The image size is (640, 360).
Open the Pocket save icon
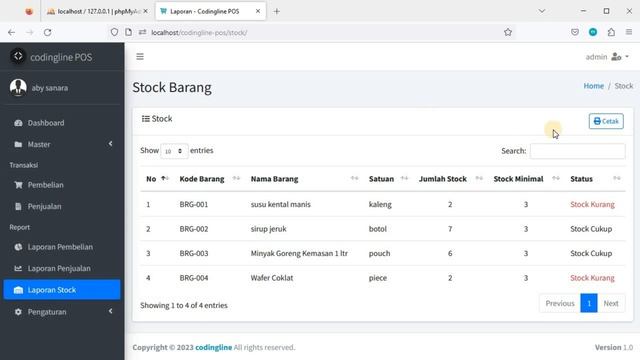click(x=575, y=32)
